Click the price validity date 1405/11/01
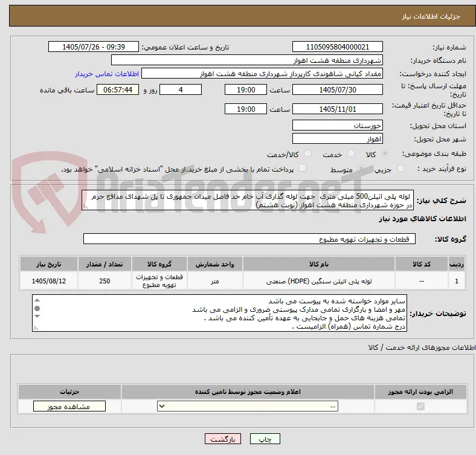Screen dimensions: 476x455 [x=337, y=109]
